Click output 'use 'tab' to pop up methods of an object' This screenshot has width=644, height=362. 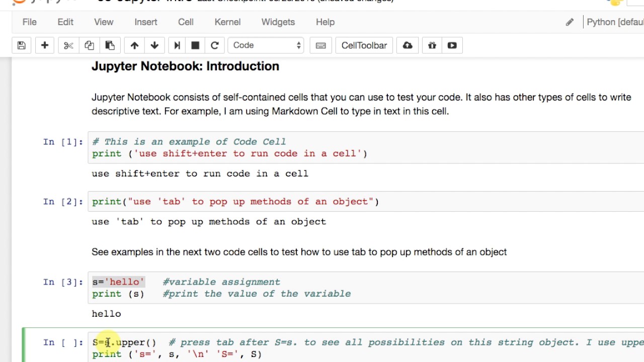click(209, 222)
